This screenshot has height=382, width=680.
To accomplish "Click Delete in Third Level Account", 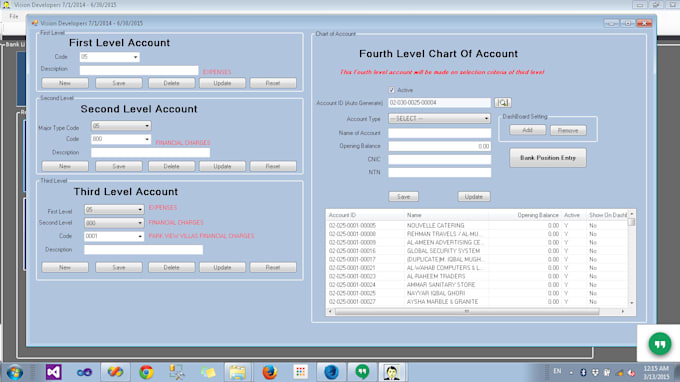I will click(x=172, y=267).
